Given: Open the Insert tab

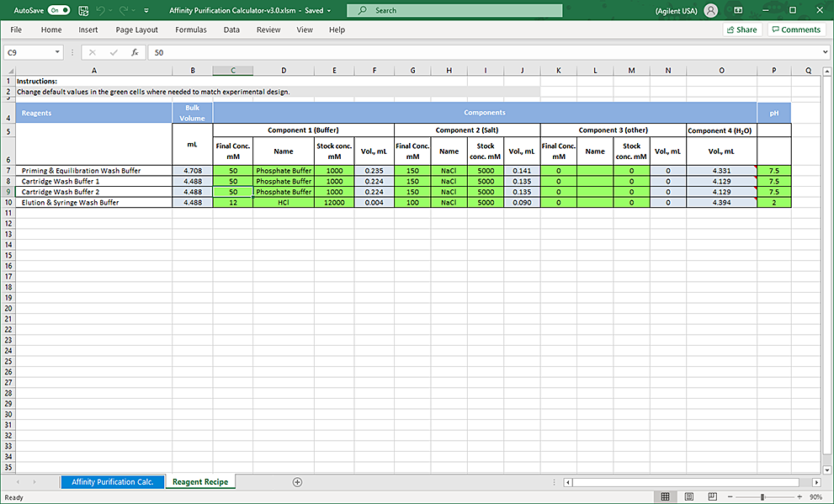Looking at the screenshot, I should point(88,29).
